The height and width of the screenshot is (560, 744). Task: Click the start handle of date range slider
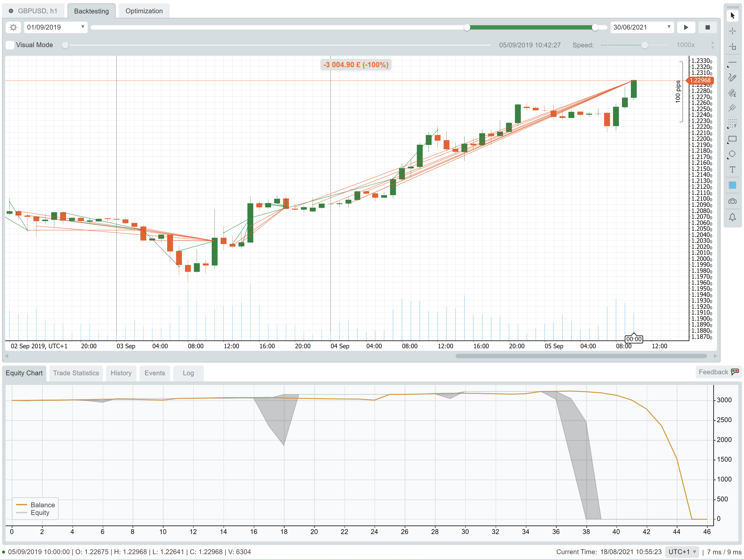[x=467, y=27]
